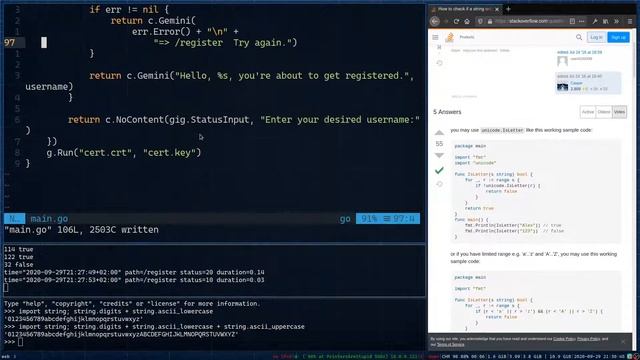Image resolution: width=640 pixels, height=360 pixels.
Task: Expand toolbar overflow chevron
Action: tap(617, 21)
